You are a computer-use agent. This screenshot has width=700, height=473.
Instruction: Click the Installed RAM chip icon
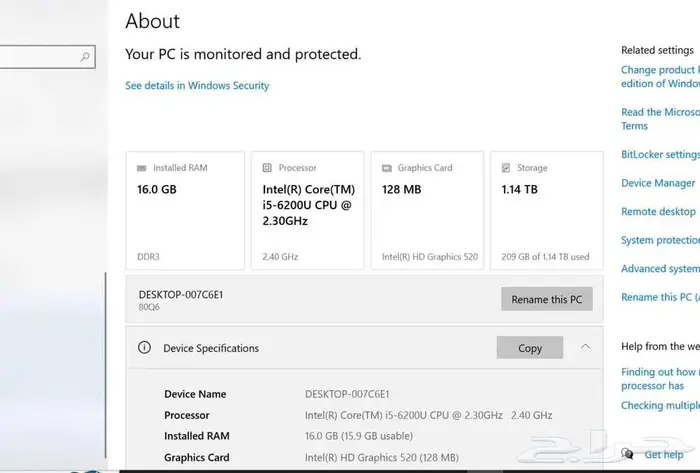tap(142, 168)
